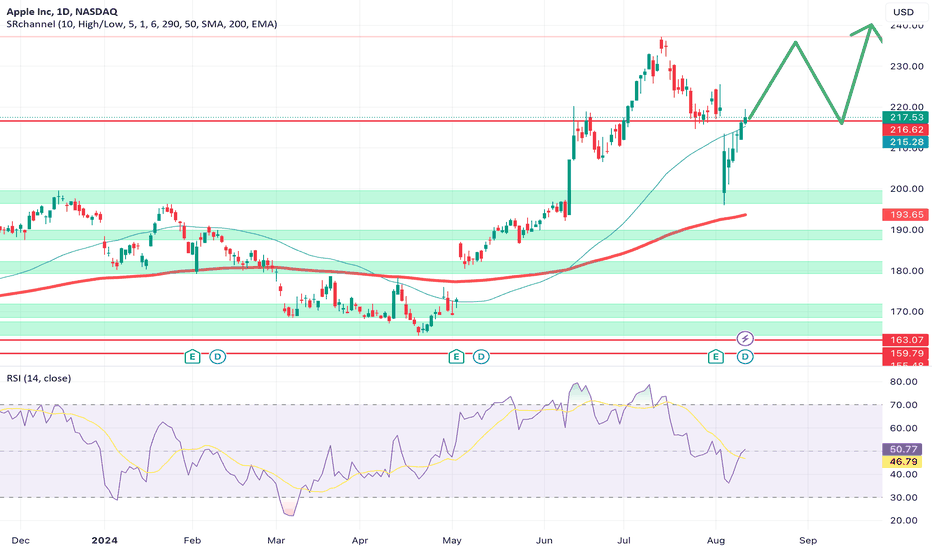Open the August earnings (E) marker

click(x=716, y=357)
